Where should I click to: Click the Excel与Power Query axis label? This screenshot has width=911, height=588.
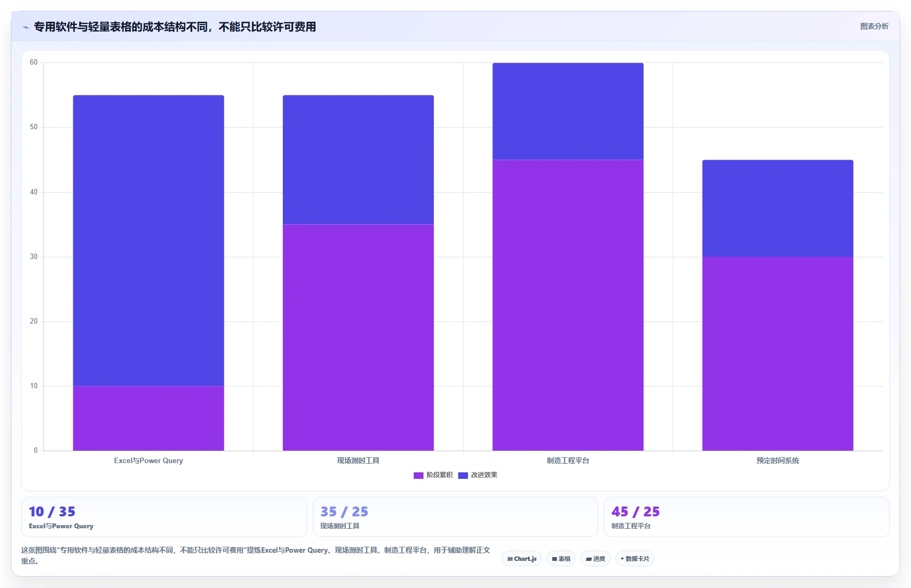[x=148, y=460]
